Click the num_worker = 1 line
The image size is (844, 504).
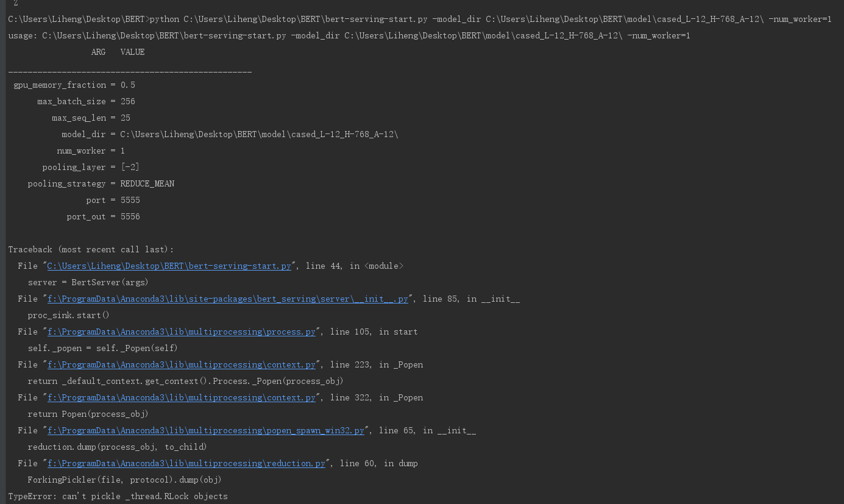pos(91,151)
